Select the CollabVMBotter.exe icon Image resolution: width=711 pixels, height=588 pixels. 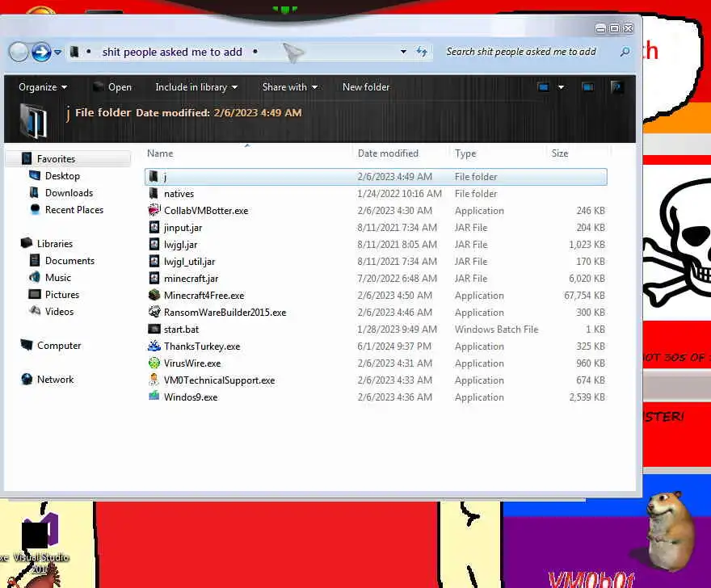154,210
